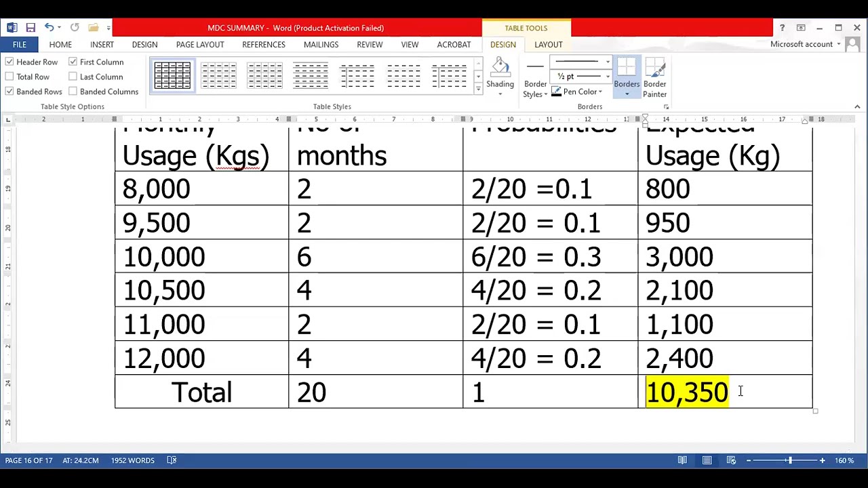Open the ACROBAT tab

(454, 45)
